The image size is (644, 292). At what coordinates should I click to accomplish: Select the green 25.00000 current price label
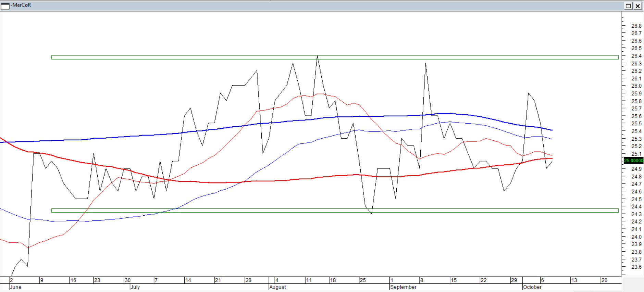(633, 161)
